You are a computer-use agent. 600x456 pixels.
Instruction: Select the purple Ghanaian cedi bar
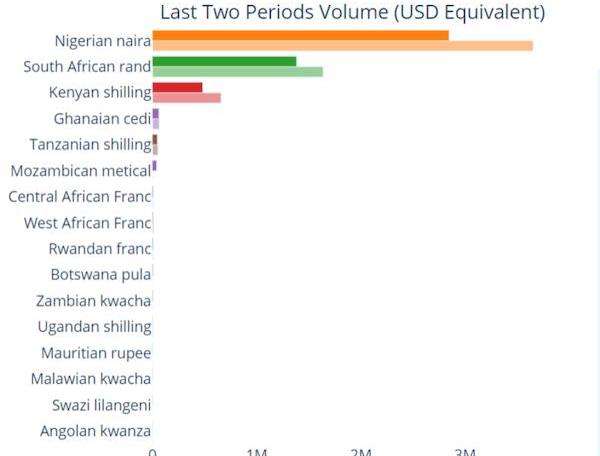coord(156,114)
